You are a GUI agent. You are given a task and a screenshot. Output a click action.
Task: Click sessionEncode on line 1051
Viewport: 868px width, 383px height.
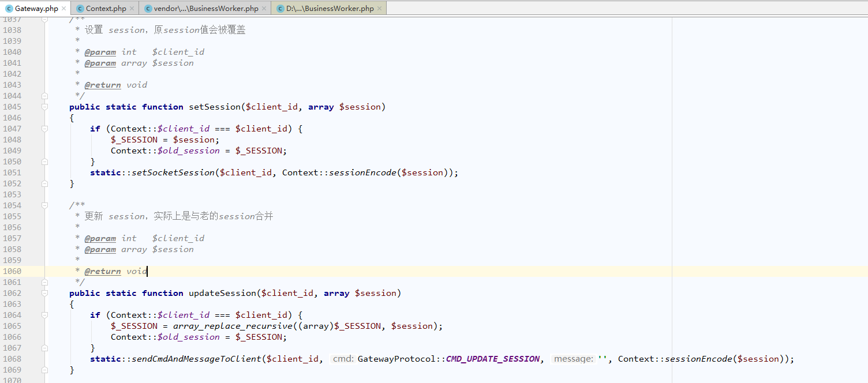coord(362,172)
